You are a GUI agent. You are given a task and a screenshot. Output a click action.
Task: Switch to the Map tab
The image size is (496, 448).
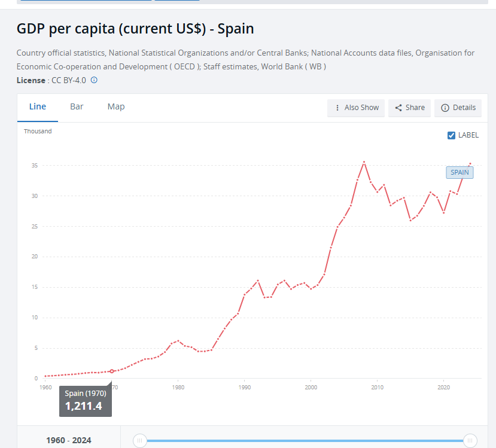(x=116, y=107)
